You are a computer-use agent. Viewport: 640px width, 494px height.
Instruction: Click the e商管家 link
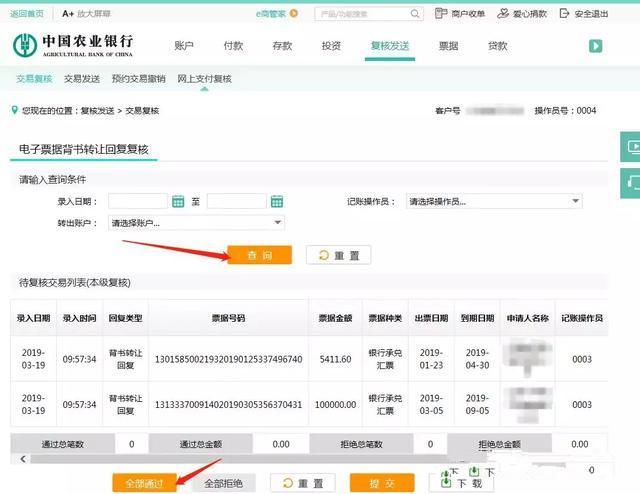(x=271, y=13)
